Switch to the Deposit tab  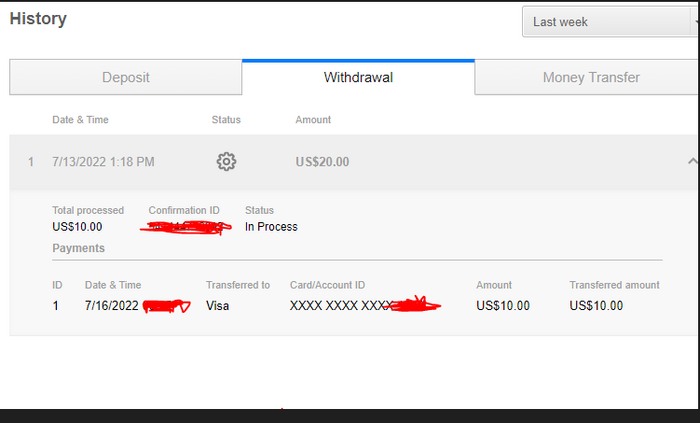[125, 77]
